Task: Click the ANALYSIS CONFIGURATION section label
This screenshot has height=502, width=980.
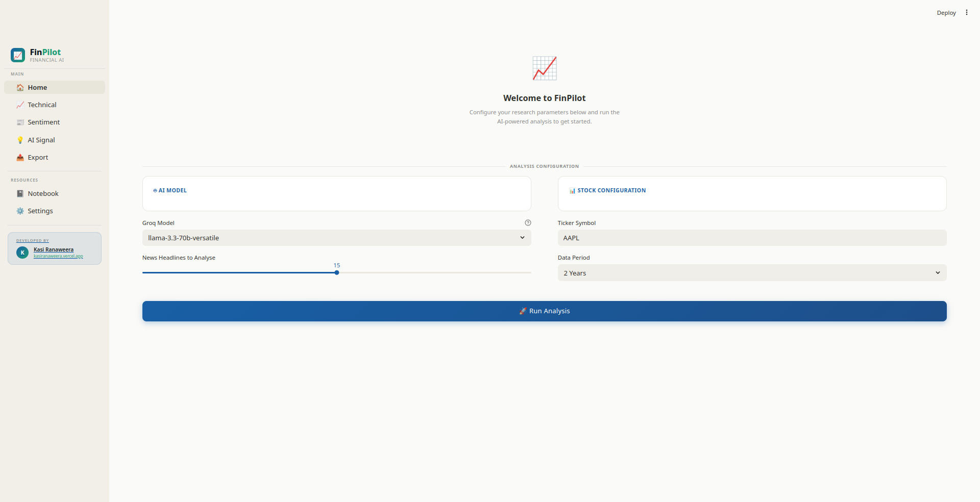Action: coord(545,166)
